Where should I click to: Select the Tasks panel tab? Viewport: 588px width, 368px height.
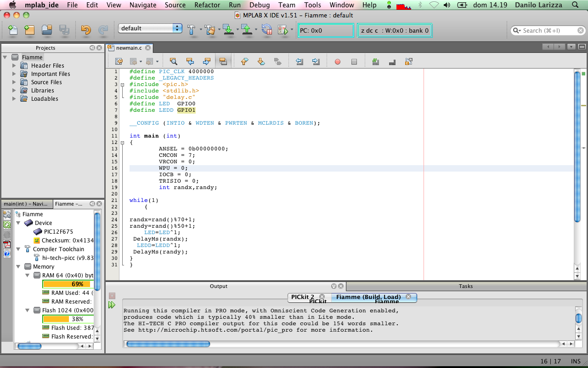[x=466, y=286]
